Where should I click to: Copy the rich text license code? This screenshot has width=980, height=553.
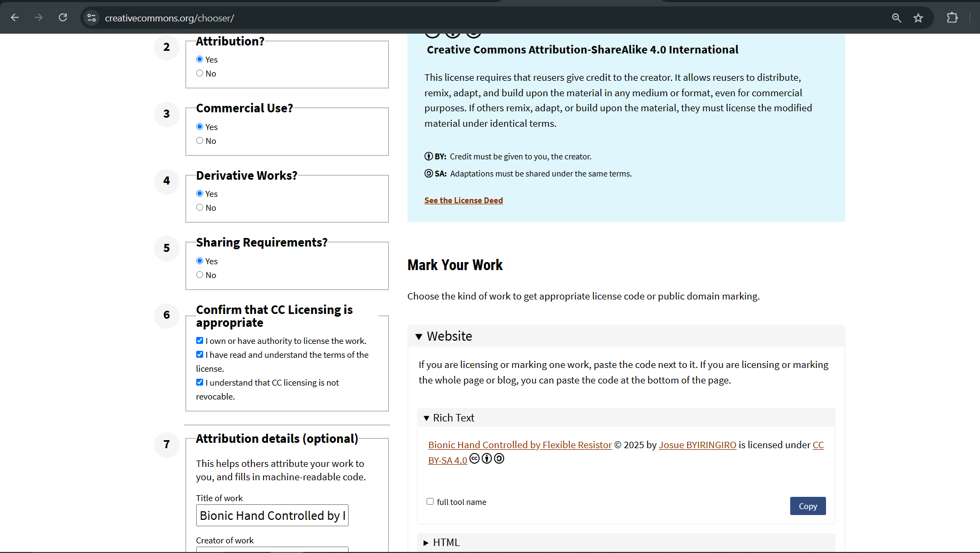point(808,506)
